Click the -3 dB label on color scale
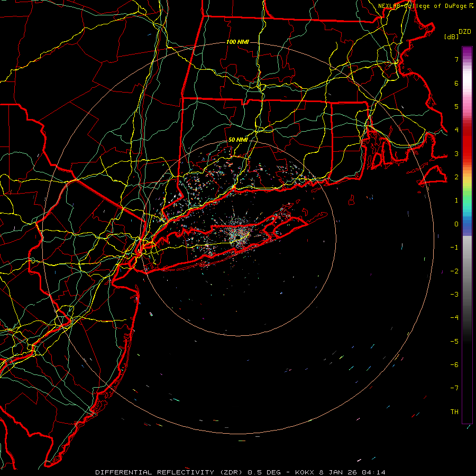This screenshot has height=476, width=476. pyautogui.click(x=454, y=295)
